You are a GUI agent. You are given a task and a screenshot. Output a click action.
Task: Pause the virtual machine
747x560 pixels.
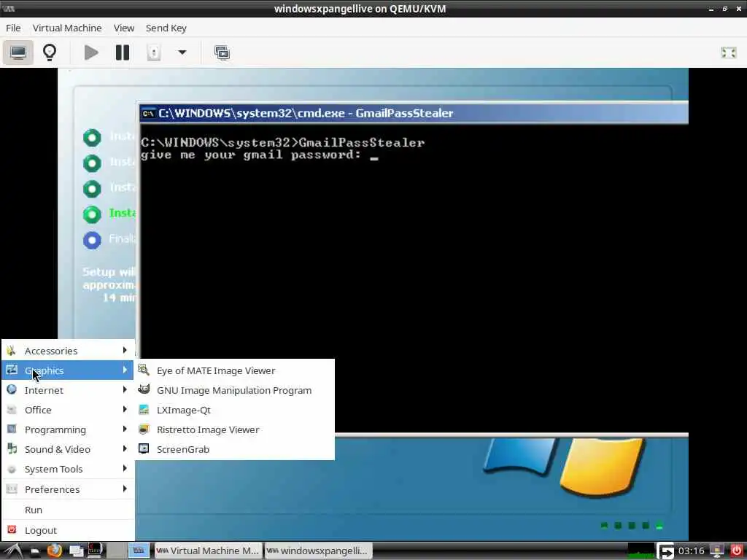click(123, 52)
